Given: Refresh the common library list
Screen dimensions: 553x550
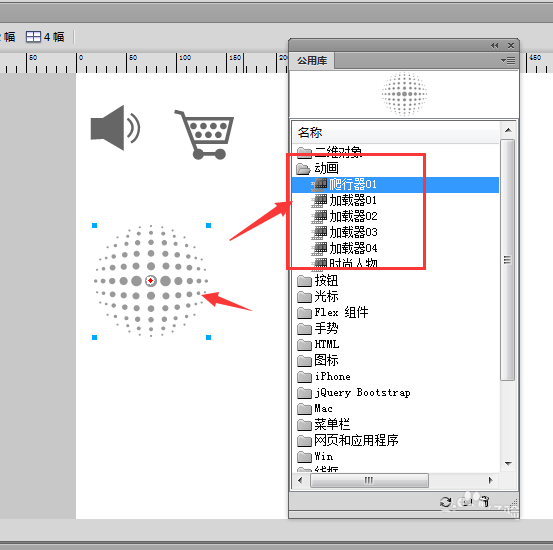Looking at the screenshot, I should 445,502.
